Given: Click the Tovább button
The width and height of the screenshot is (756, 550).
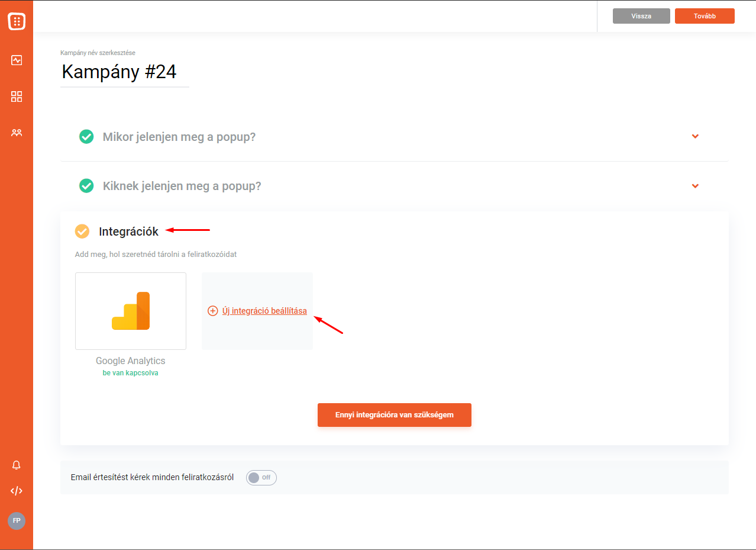Looking at the screenshot, I should tap(705, 16).
